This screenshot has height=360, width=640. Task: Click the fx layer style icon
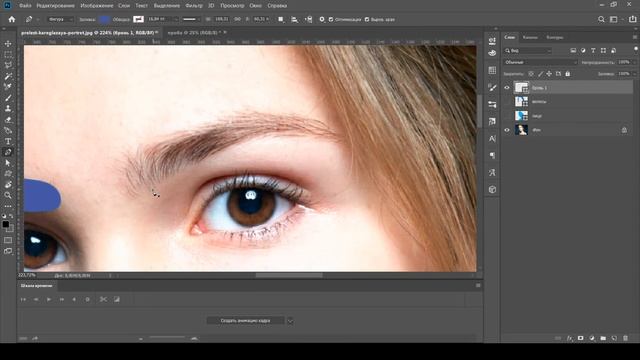point(570,338)
